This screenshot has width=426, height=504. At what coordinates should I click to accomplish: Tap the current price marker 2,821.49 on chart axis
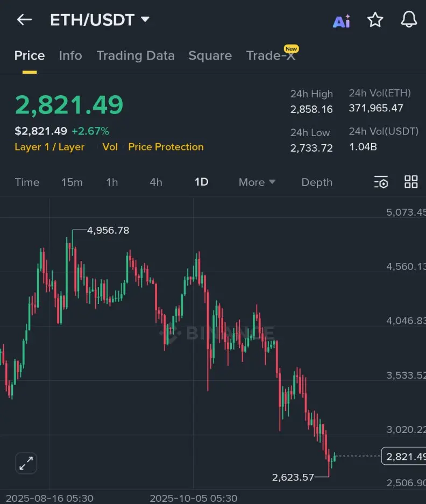tap(403, 457)
